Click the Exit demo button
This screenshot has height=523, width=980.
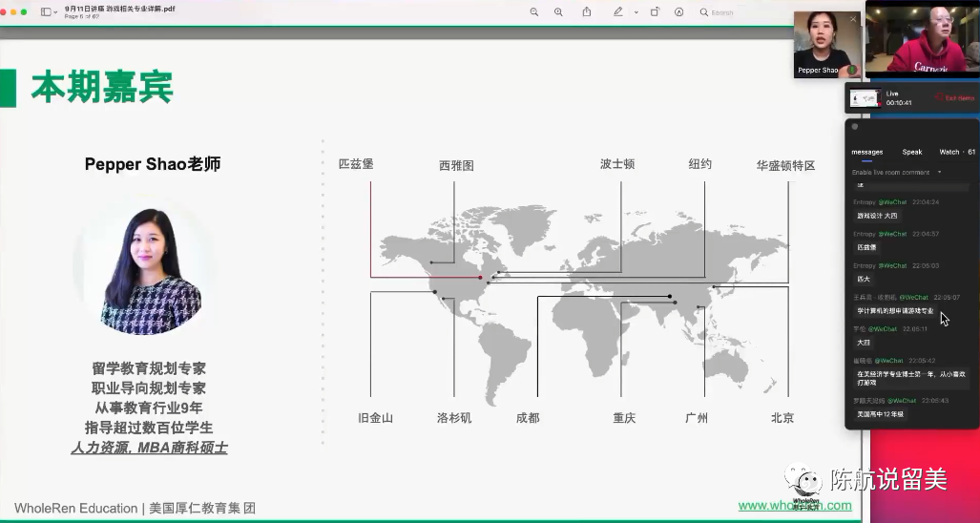click(x=955, y=98)
